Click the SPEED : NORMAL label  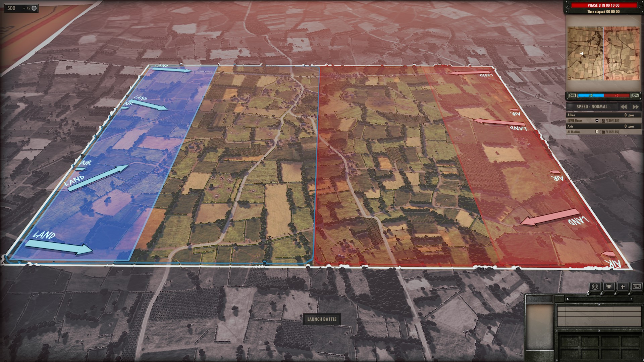pos(592,107)
